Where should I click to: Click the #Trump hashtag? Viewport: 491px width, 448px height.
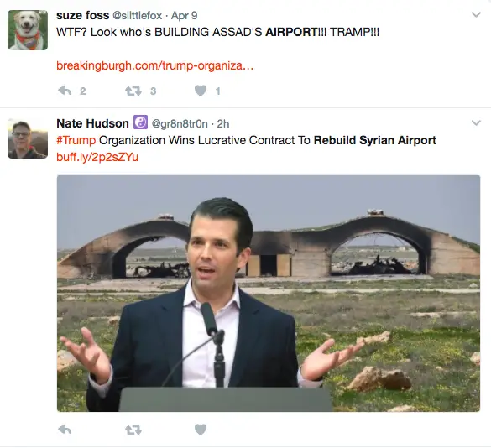click(x=76, y=140)
